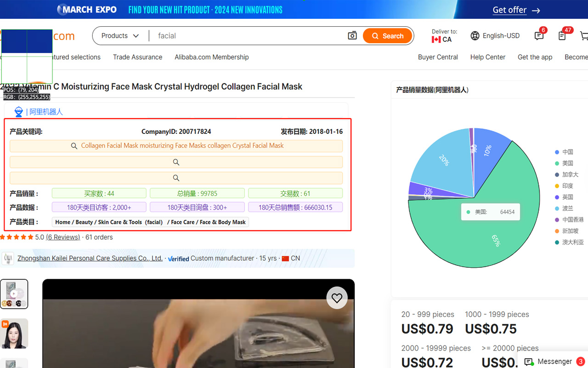Select Get the app in the navigation

pyautogui.click(x=535, y=57)
